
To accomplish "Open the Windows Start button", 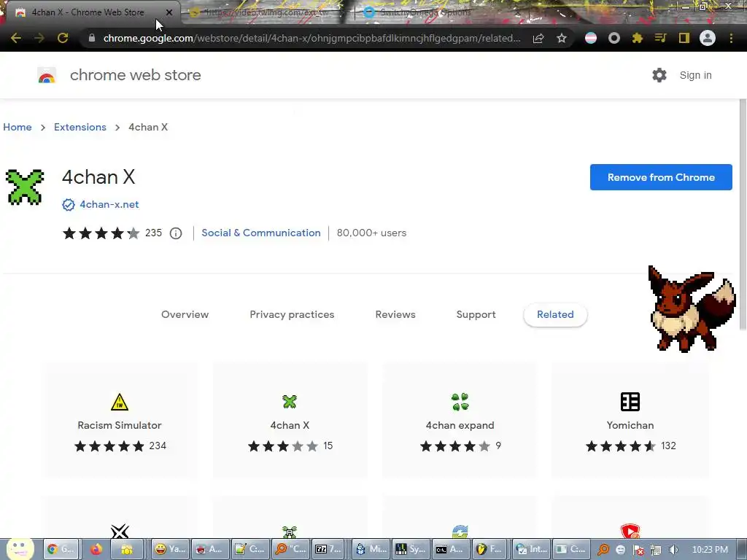I will click(20, 549).
